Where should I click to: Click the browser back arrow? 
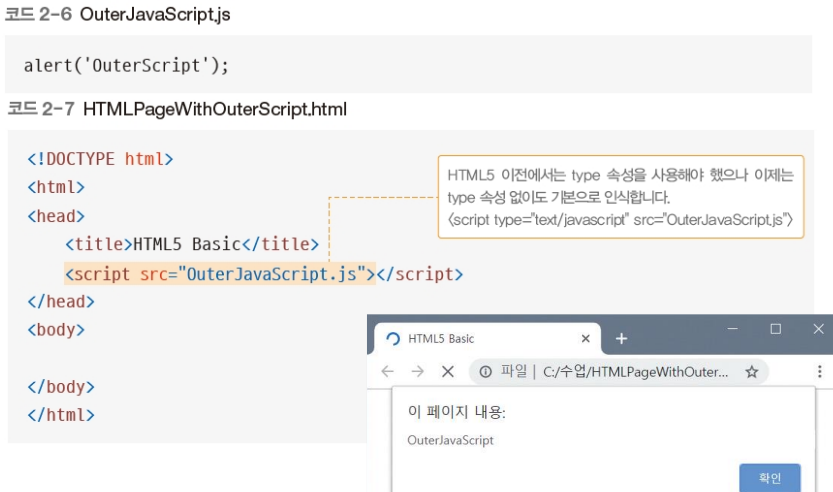click(x=387, y=371)
